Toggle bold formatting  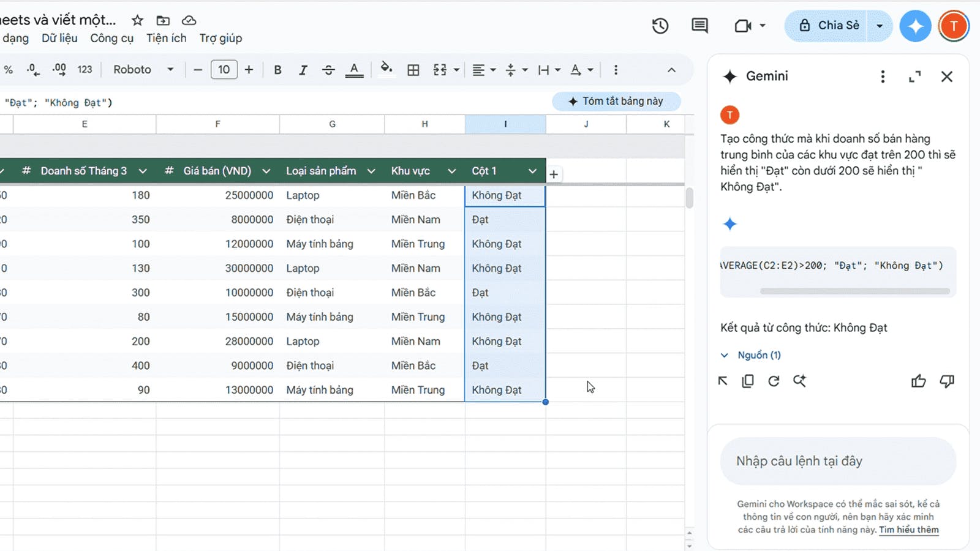277,70
